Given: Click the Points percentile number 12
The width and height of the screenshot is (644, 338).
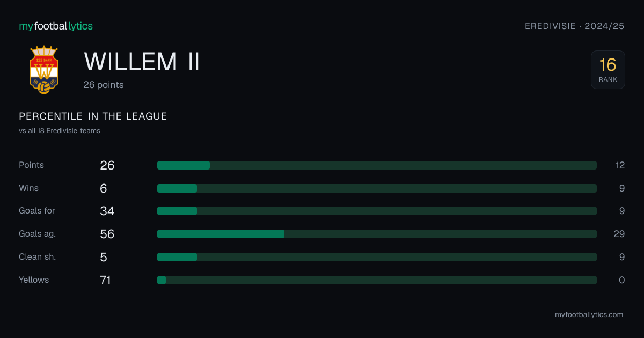Looking at the screenshot, I should pos(620,165).
